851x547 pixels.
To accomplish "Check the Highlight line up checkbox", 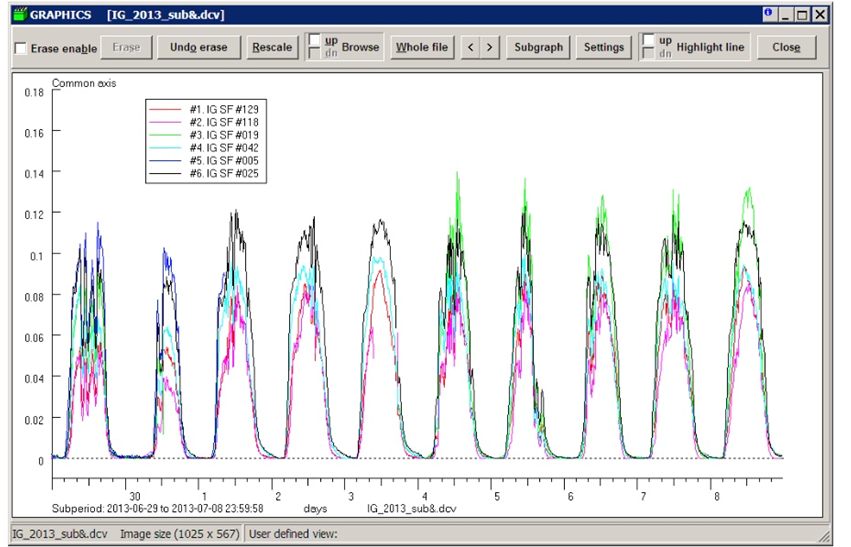I will tap(648, 41).
